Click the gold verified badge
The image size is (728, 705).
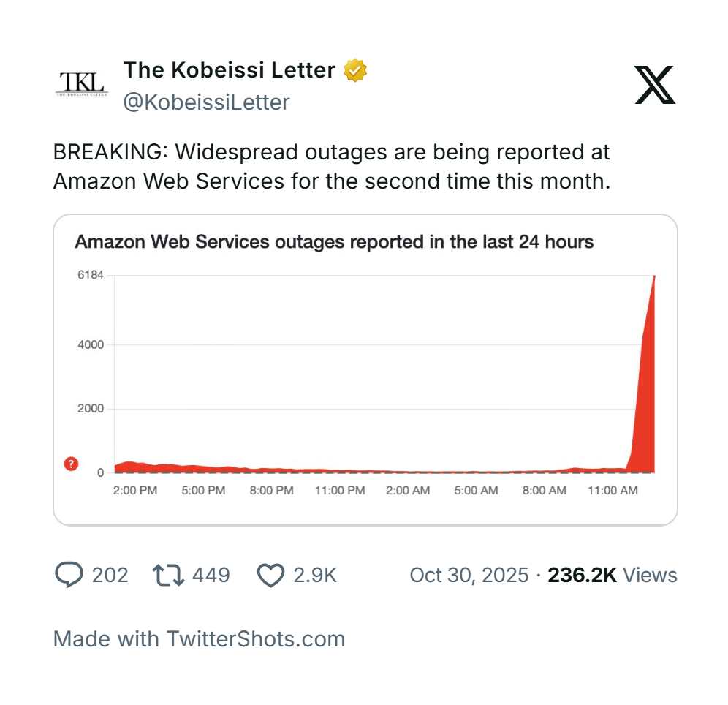pyautogui.click(x=355, y=71)
